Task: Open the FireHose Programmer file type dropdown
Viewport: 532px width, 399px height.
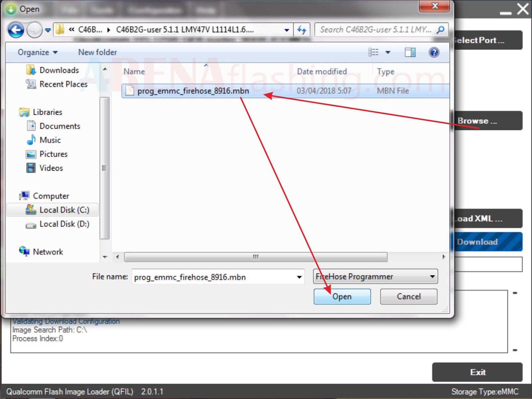Action: pos(375,276)
